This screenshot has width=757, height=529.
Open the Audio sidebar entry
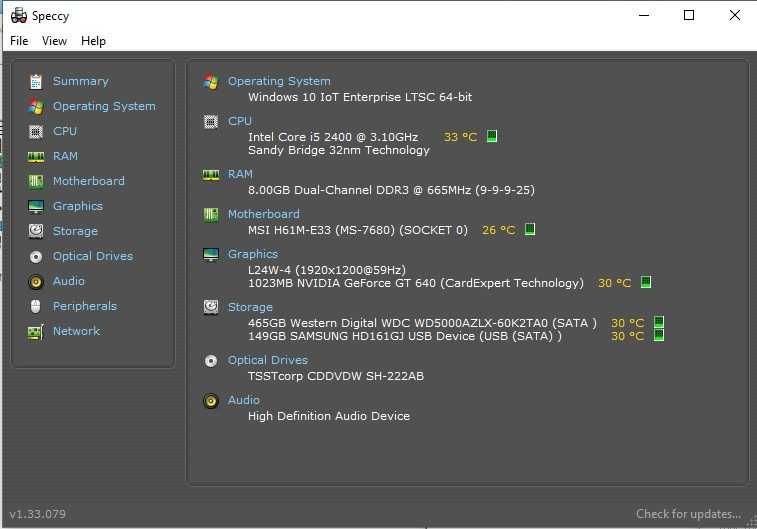tap(69, 281)
